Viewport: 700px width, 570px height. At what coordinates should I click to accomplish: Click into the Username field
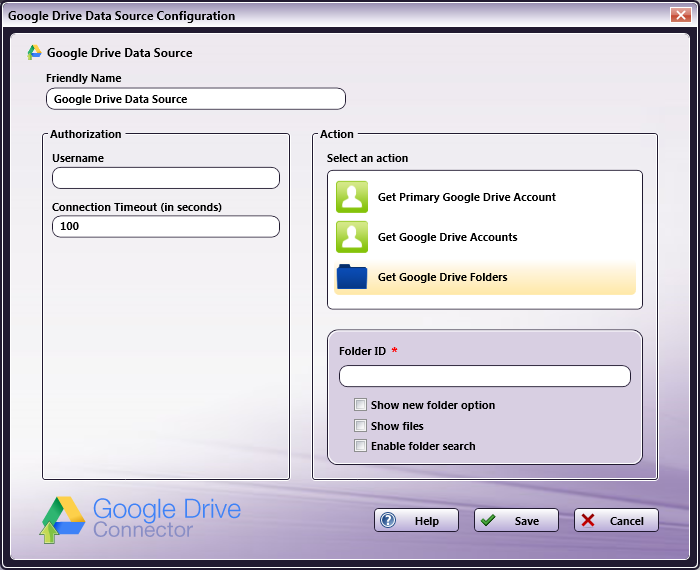166,178
